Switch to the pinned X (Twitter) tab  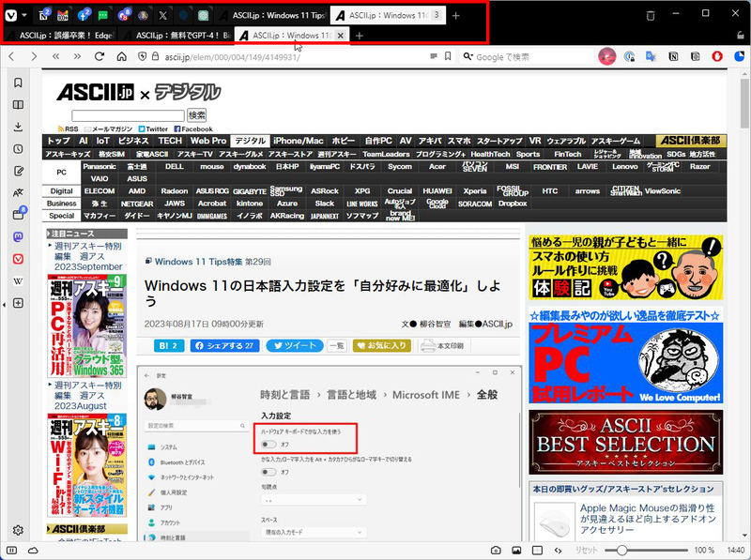pyautogui.click(x=162, y=15)
